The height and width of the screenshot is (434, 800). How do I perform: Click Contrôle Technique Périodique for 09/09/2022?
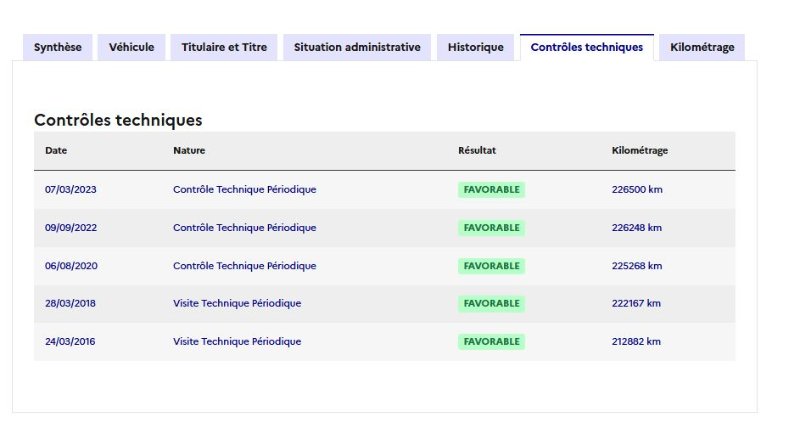click(245, 228)
